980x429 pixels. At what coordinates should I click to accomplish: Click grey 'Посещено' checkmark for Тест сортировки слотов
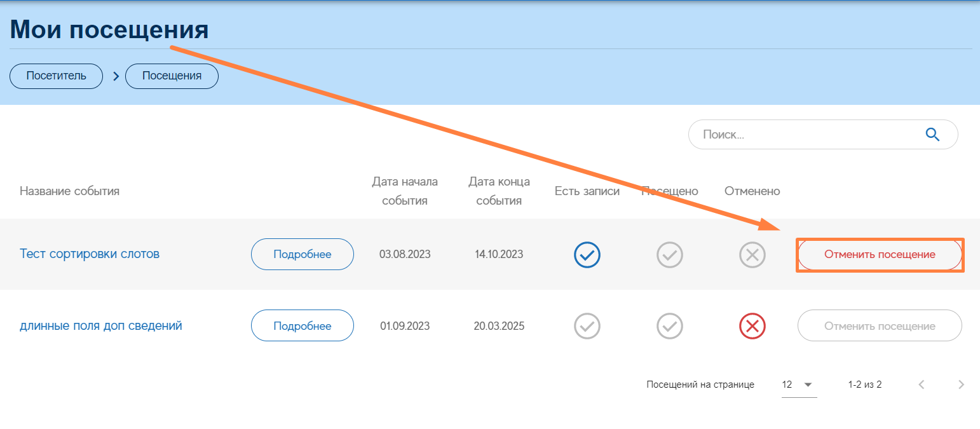669,255
